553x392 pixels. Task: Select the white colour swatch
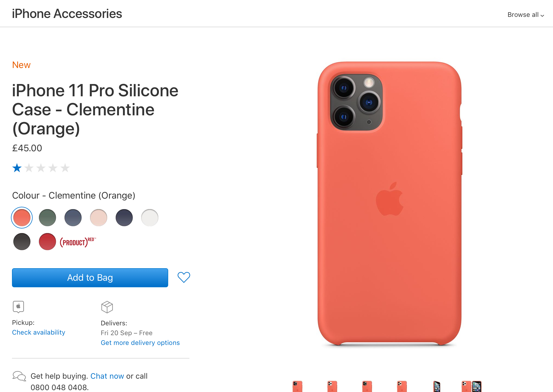pyautogui.click(x=150, y=218)
